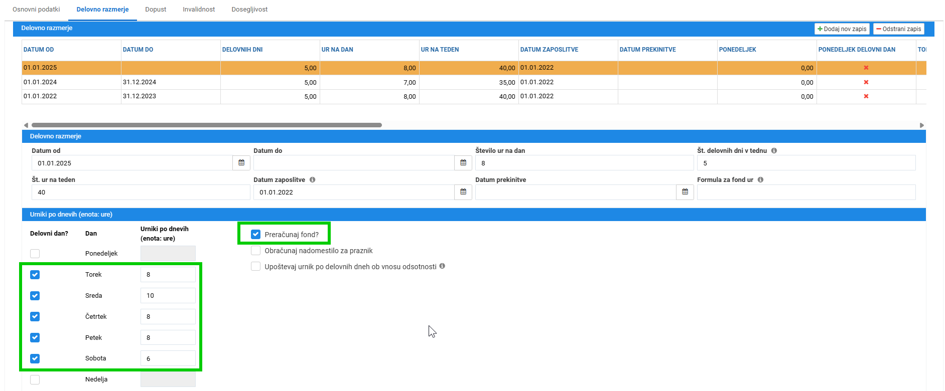
Task: Untick the Sobota working day checkbox
Action: pos(35,358)
